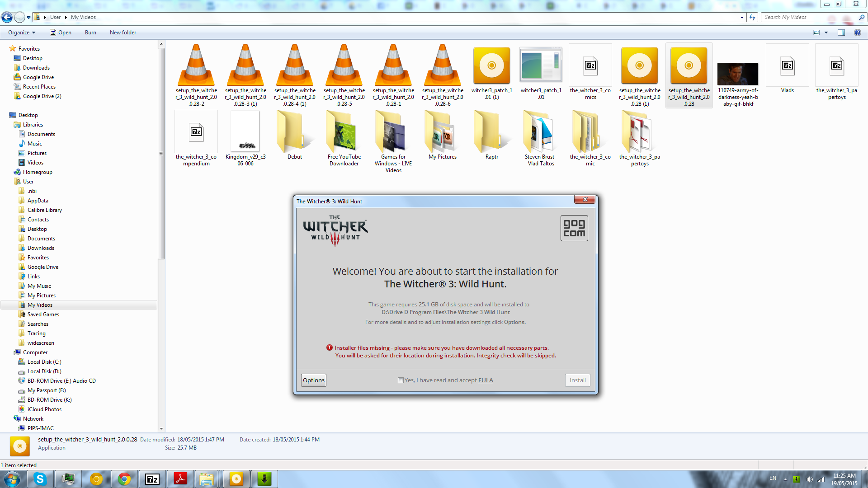Open Google Chrome from taskbar

coord(124,479)
